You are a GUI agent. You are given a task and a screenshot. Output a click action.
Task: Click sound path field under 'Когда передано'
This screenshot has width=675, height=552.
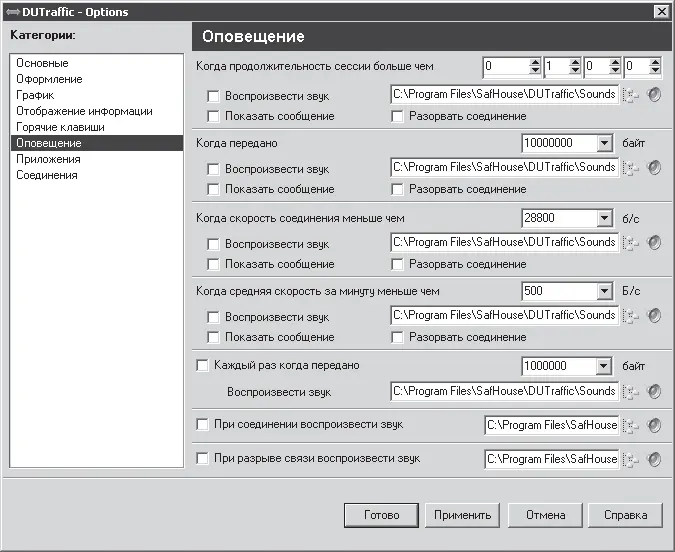pos(505,167)
